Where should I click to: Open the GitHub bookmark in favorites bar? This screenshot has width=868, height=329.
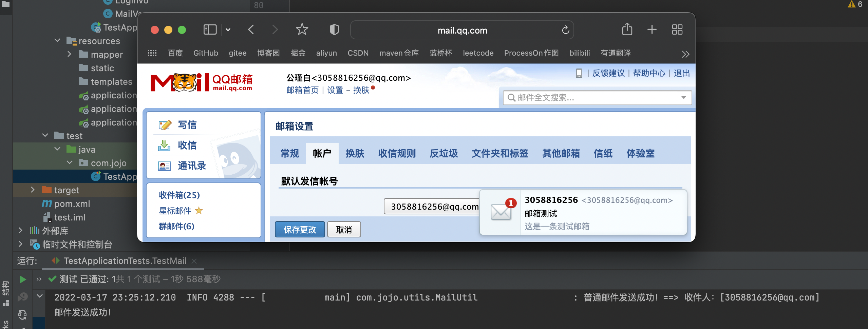pyautogui.click(x=206, y=53)
